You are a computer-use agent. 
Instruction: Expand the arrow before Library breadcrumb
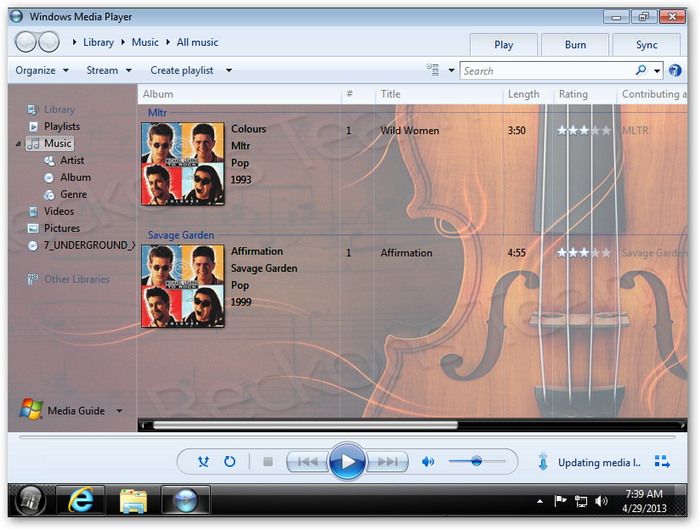[x=75, y=42]
